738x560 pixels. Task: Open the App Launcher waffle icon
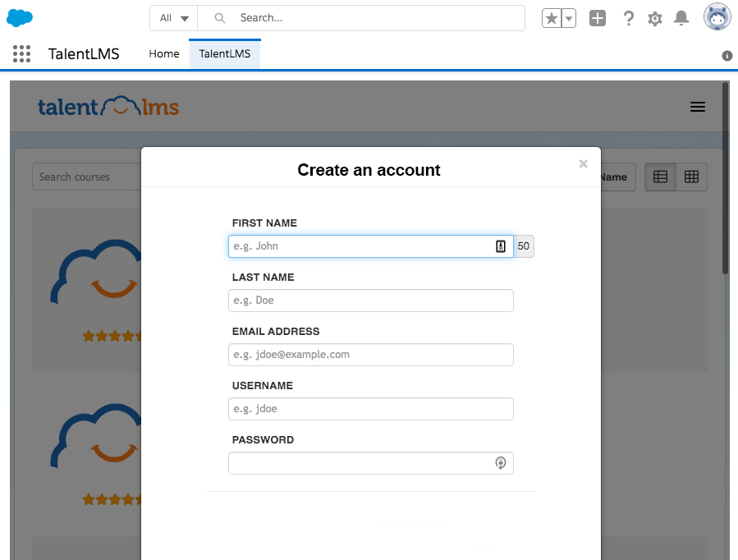tap(21, 53)
